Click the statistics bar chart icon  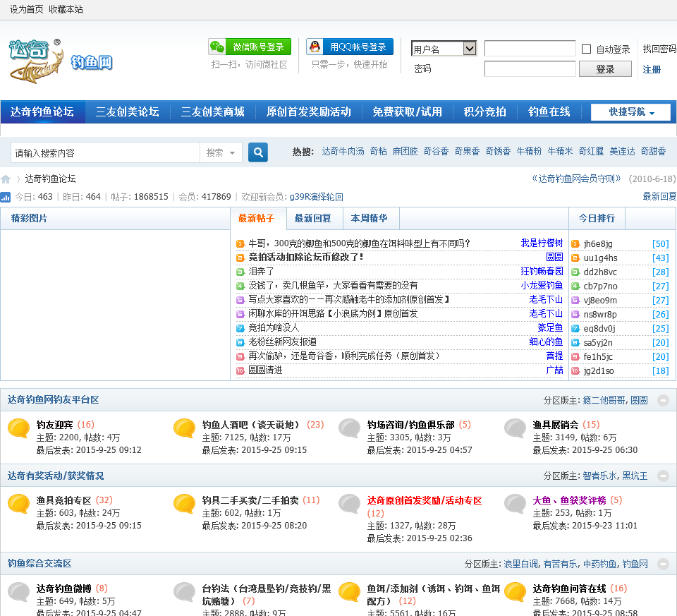tap(6, 198)
